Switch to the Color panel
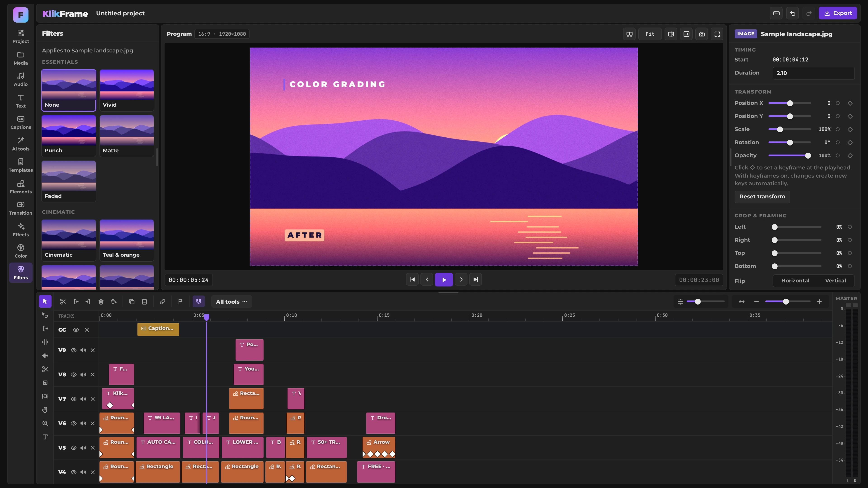Screen dimensions: 868x488 pos(21,251)
